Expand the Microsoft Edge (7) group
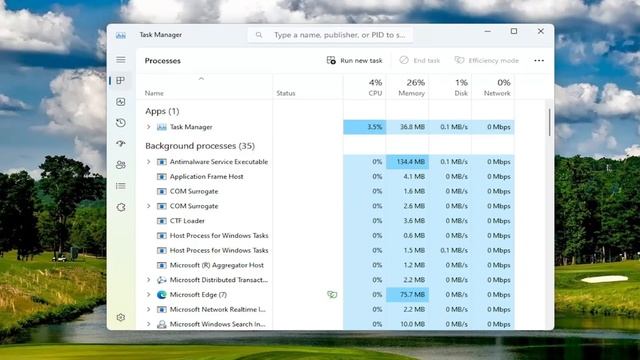The width and height of the screenshot is (640, 360). tap(149, 294)
